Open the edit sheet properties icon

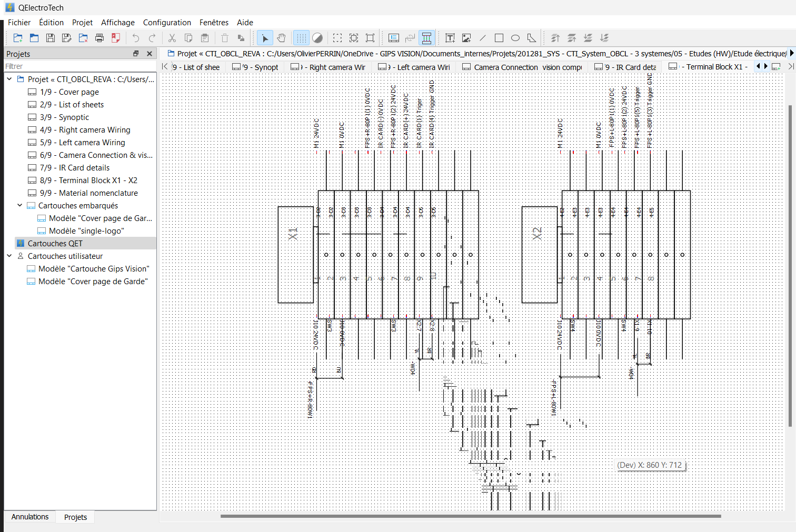[393, 38]
